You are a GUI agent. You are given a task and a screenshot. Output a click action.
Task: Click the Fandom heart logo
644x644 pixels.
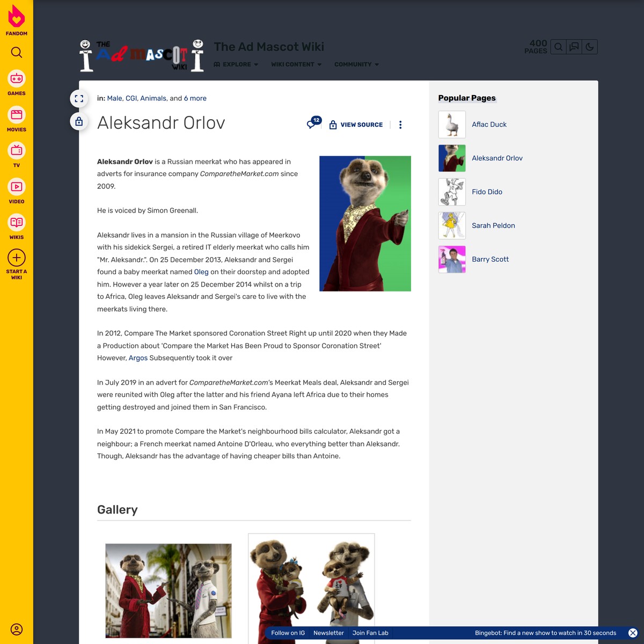(x=17, y=17)
